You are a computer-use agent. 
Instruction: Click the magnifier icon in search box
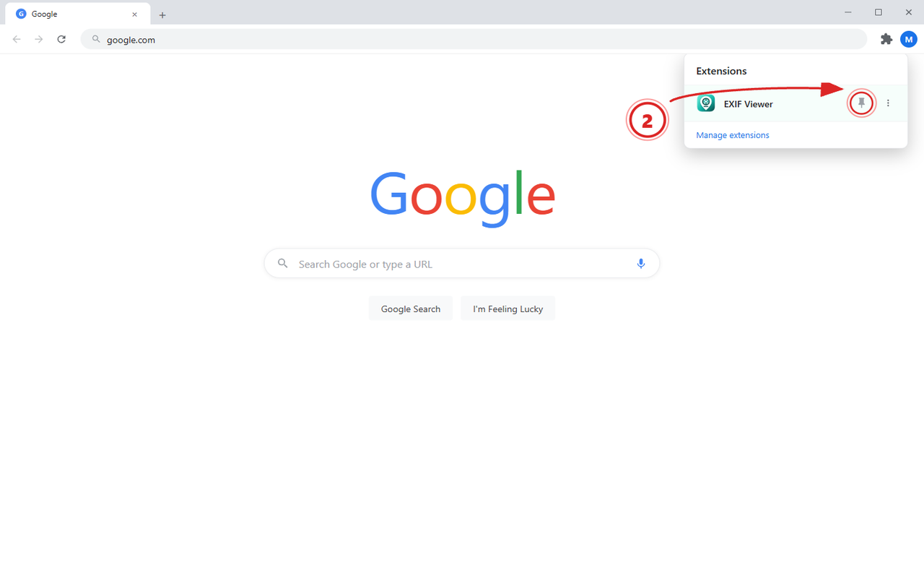pyautogui.click(x=283, y=264)
